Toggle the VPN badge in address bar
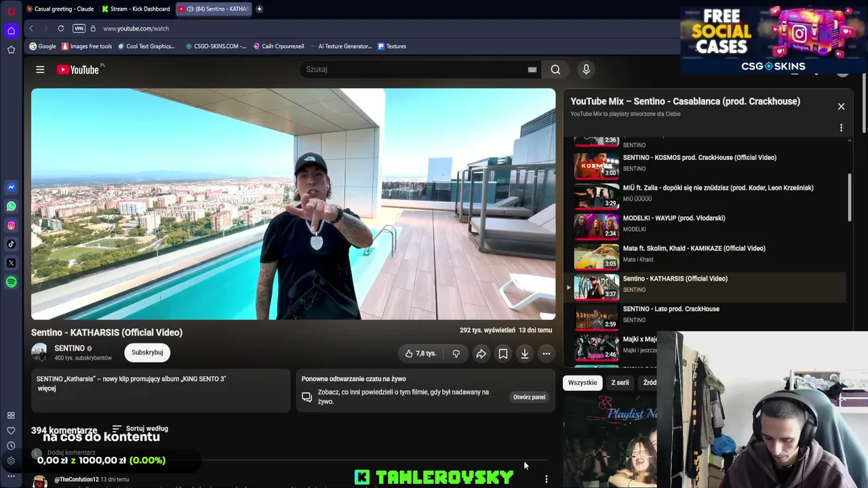This screenshot has height=488, width=868. pyautogui.click(x=79, y=28)
